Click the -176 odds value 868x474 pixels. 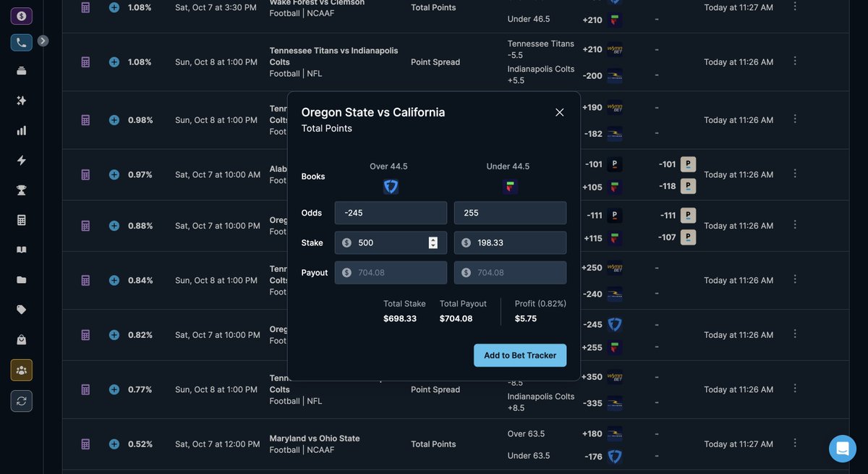pyautogui.click(x=593, y=457)
